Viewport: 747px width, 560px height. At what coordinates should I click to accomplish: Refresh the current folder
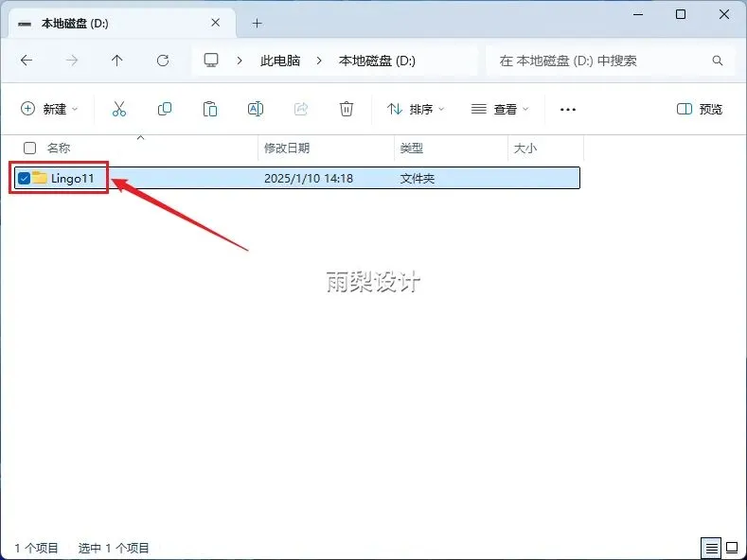pyautogui.click(x=163, y=61)
